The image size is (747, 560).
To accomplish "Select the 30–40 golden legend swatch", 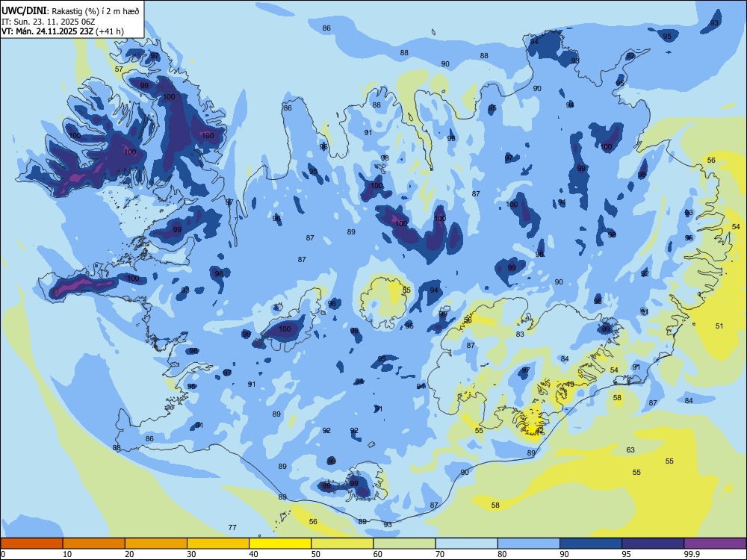I will (x=218, y=544).
